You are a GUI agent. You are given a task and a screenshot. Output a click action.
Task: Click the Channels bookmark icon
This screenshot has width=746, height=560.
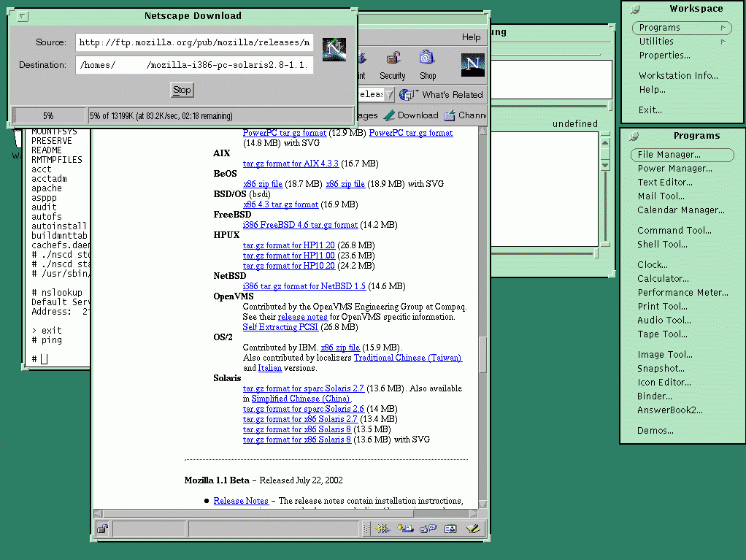point(450,115)
